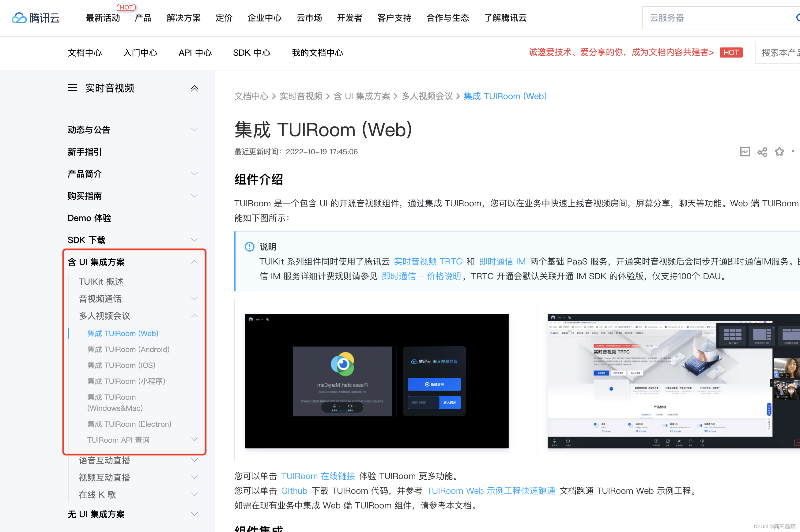
Task: Collapse the 实时音视频 sidebar with double chevron
Action: coord(194,88)
